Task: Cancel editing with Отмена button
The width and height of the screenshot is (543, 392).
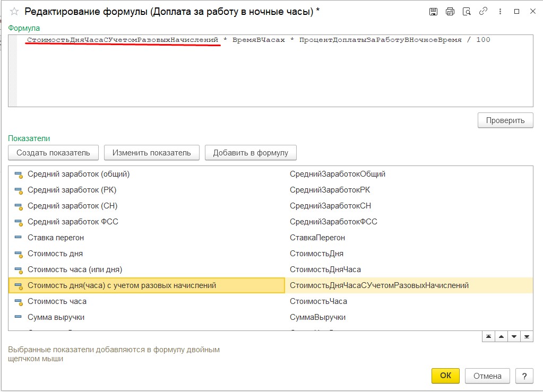Action: pyautogui.click(x=487, y=376)
